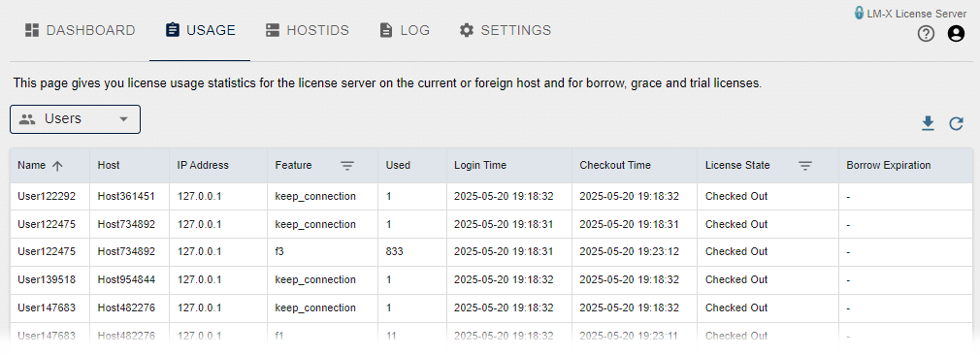Click the Borrow Expiration column header

(x=889, y=166)
